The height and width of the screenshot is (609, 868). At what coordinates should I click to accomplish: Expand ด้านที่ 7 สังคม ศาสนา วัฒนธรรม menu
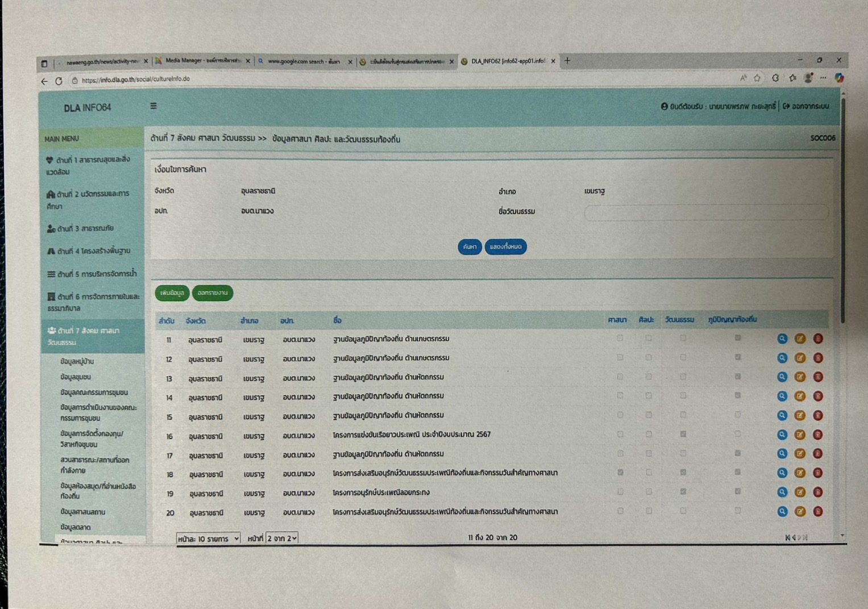point(92,336)
